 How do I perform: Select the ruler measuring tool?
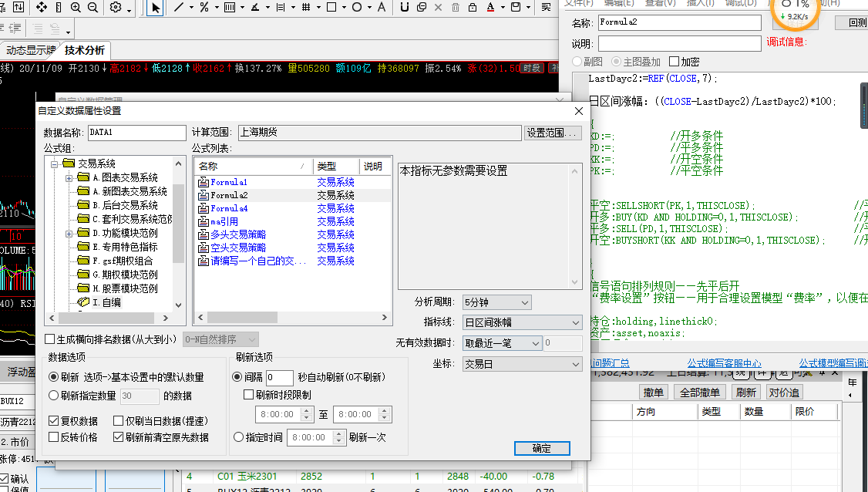pyautogui.click(x=59, y=7)
